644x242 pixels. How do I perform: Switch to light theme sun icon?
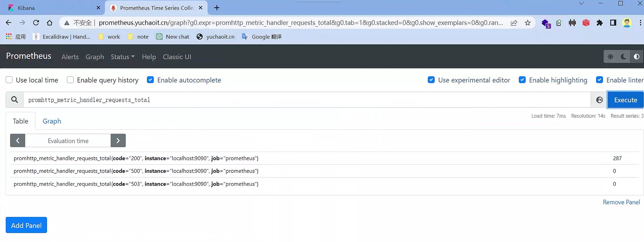pyautogui.click(x=610, y=57)
